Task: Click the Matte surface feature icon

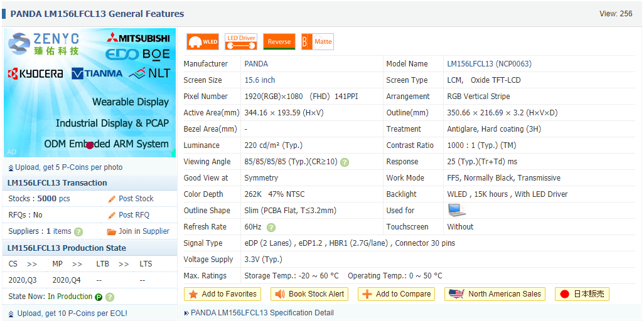Action: (x=318, y=42)
